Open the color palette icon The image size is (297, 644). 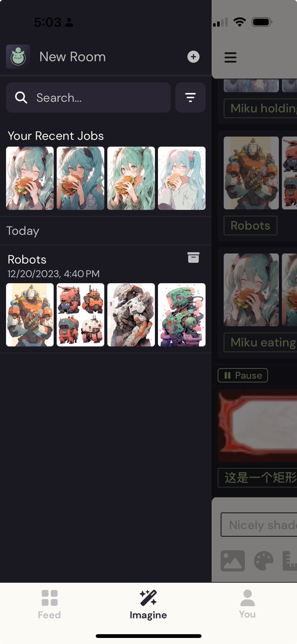coord(263,561)
